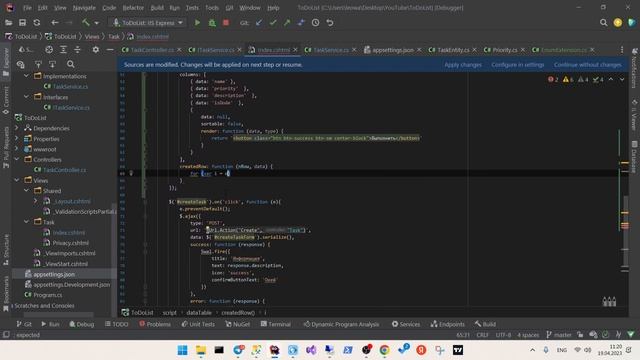This screenshot has height=360, width=640.
Task: Hide Explorer panel with the minus icon
Action: click(x=110, y=50)
